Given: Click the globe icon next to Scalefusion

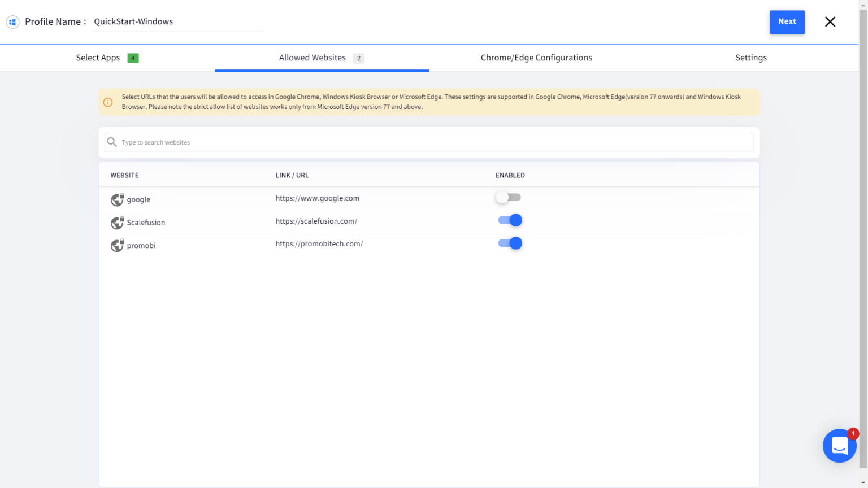Looking at the screenshot, I should click(117, 223).
